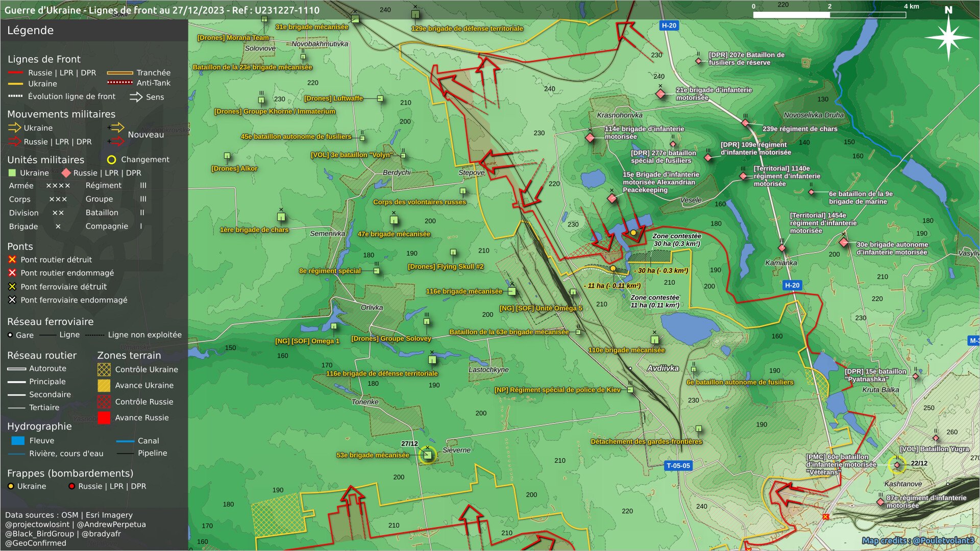Viewport: 980px width, 551px height.
Task: Click the Avance Russie solid red swatch
Action: (x=104, y=418)
